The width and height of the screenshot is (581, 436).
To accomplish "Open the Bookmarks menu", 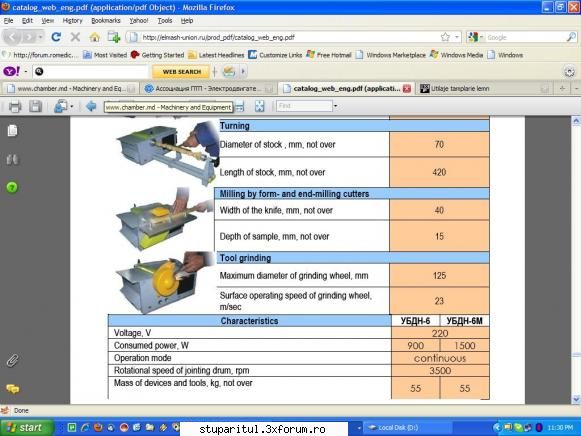I will pos(106,21).
